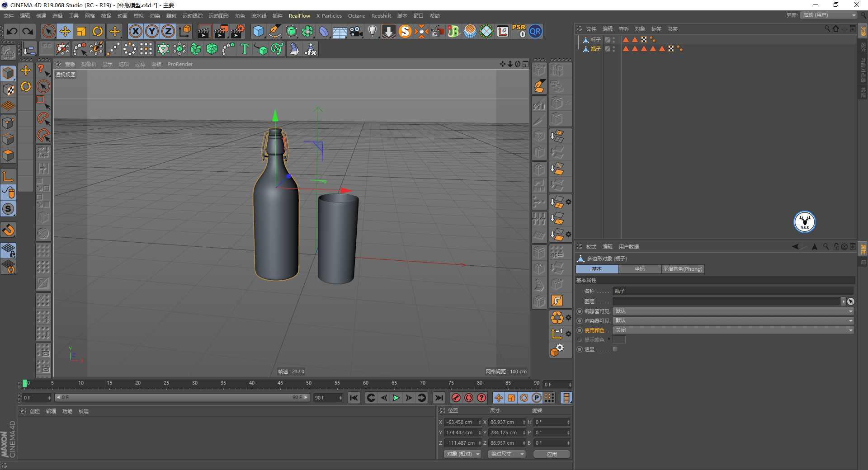Click the Light bulb object icon
Image resolution: width=868 pixels, height=470 pixels.
coord(372,31)
